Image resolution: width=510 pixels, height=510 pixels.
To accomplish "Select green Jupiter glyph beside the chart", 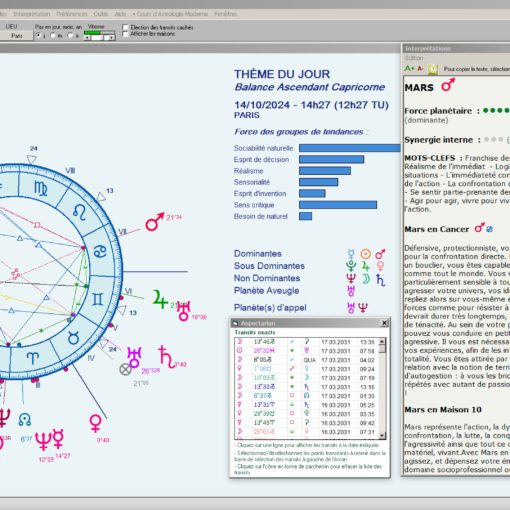I will [x=160, y=299].
